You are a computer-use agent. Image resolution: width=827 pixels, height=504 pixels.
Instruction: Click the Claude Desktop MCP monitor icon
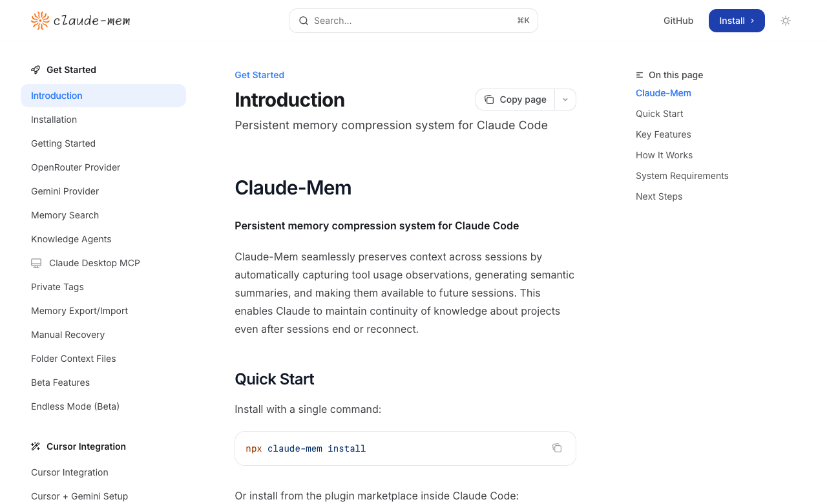click(x=36, y=263)
